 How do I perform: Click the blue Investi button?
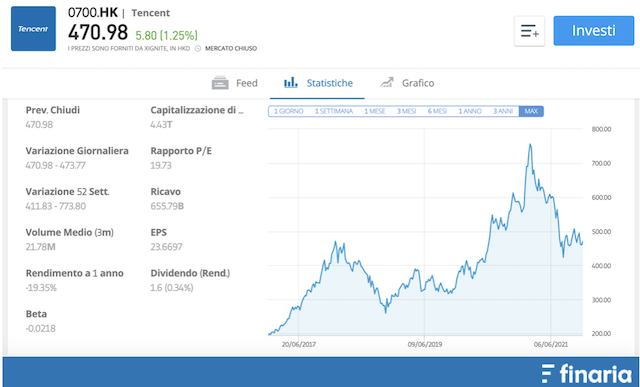point(593,31)
